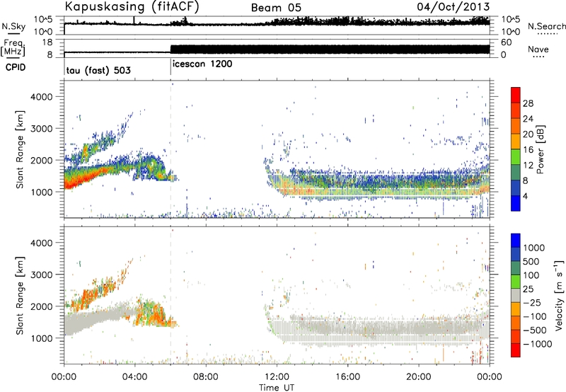Click the 'N.Sky' axis label
Screen dimensions: 566x392
(x=13, y=26)
